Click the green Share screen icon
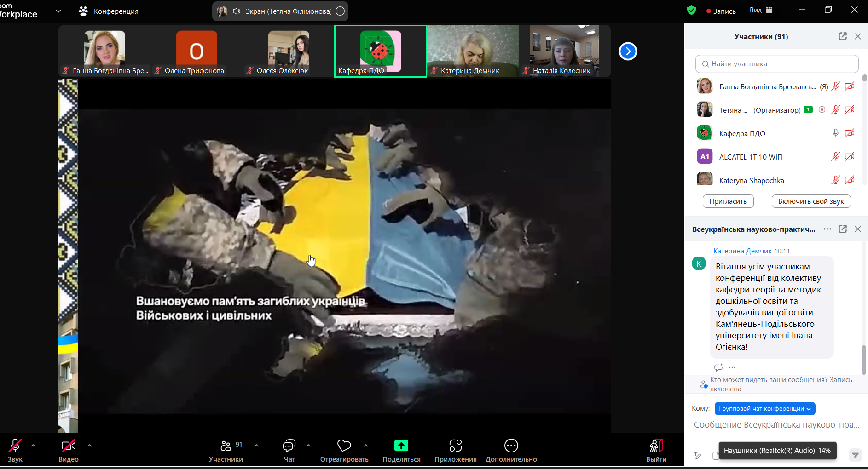 tap(401, 446)
